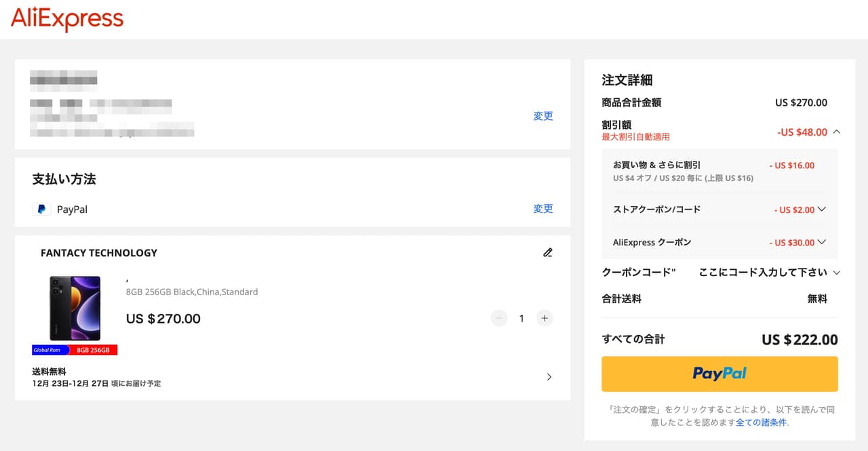Decrease quantity with the minus button

pyautogui.click(x=499, y=318)
